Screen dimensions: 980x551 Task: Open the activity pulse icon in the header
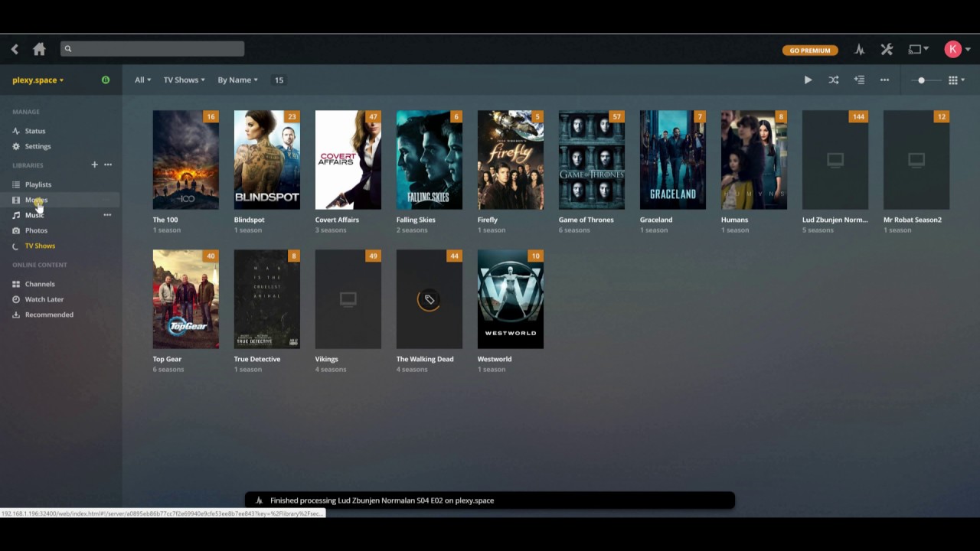[860, 49]
